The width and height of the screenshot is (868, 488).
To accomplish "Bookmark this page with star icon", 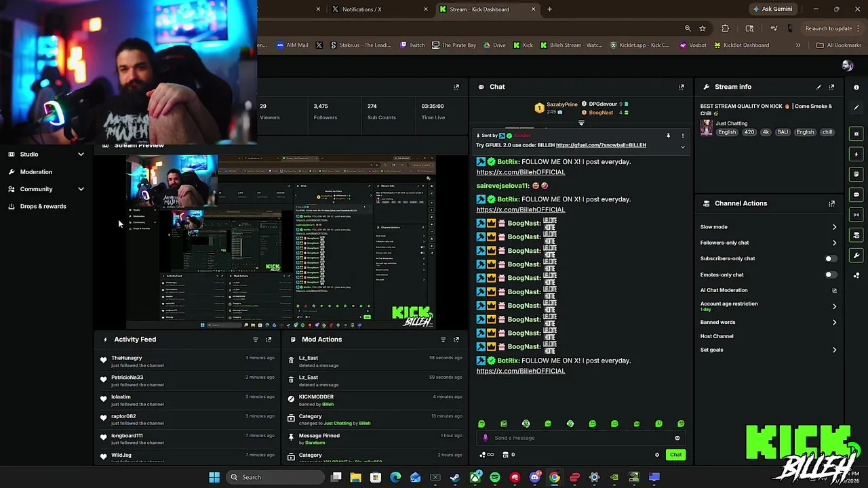I will 703,28.
